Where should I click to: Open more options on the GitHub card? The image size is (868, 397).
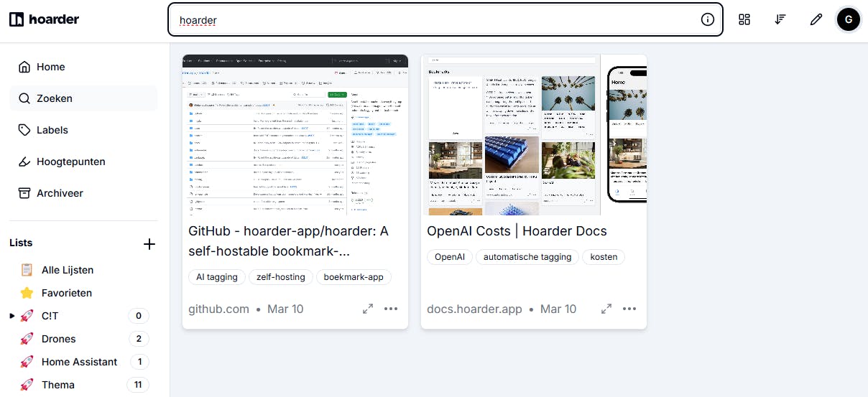click(x=391, y=309)
